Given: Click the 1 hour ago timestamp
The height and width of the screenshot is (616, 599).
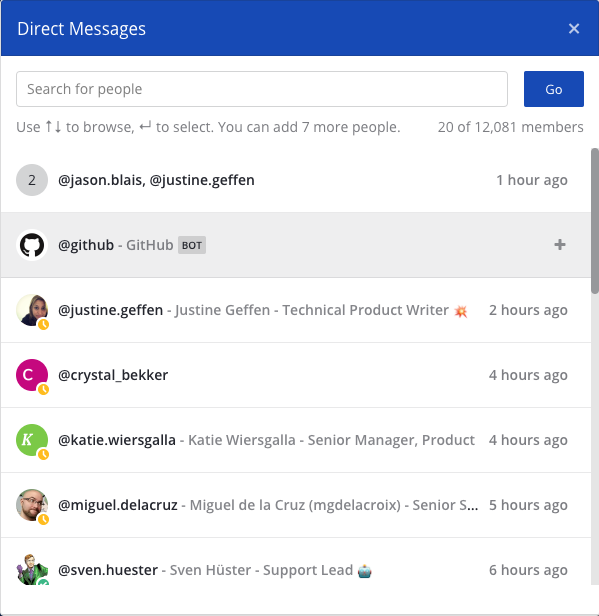Looking at the screenshot, I should point(532,180).
